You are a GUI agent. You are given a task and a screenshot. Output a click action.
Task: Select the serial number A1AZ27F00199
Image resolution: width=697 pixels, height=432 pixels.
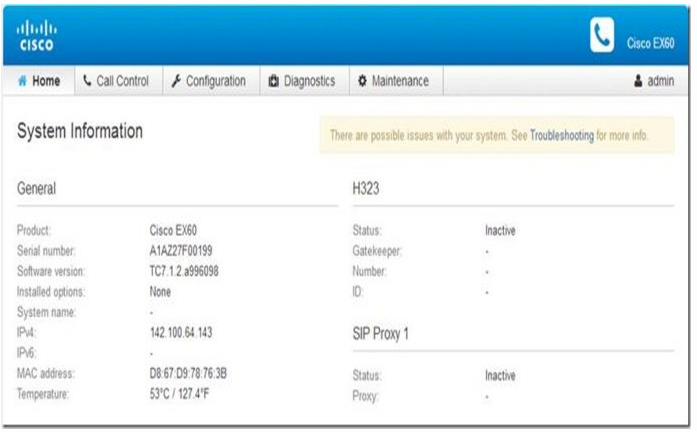pos(181,251)
